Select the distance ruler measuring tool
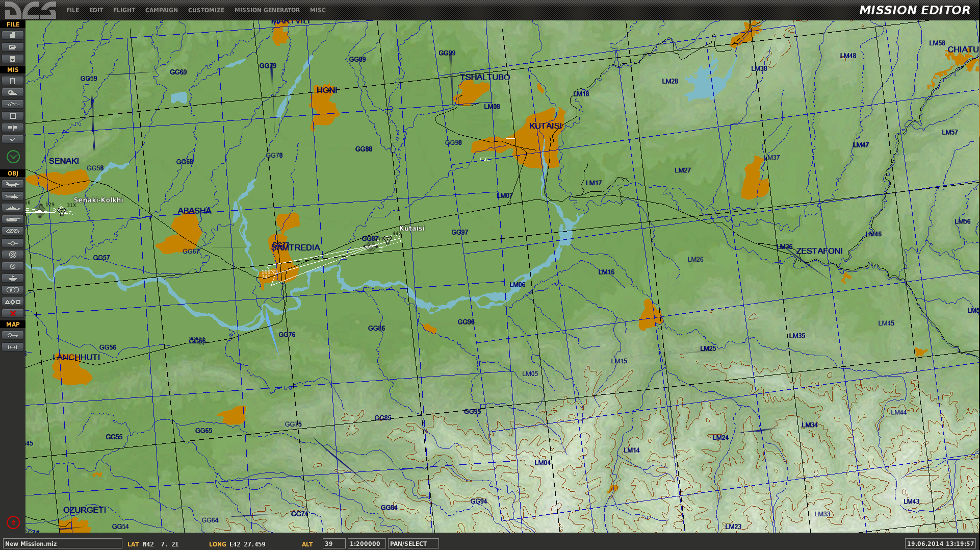This screenshot has width=980, height=550. pos(13,347)
